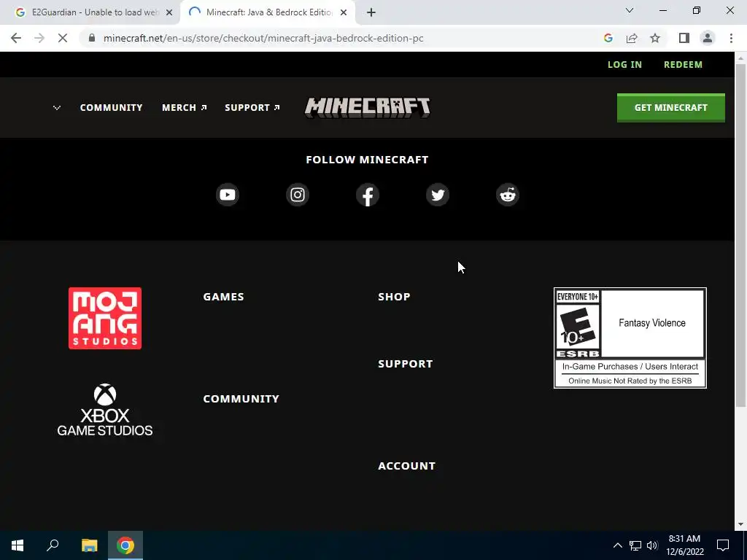Open Community menu in header

click(111, 108)
